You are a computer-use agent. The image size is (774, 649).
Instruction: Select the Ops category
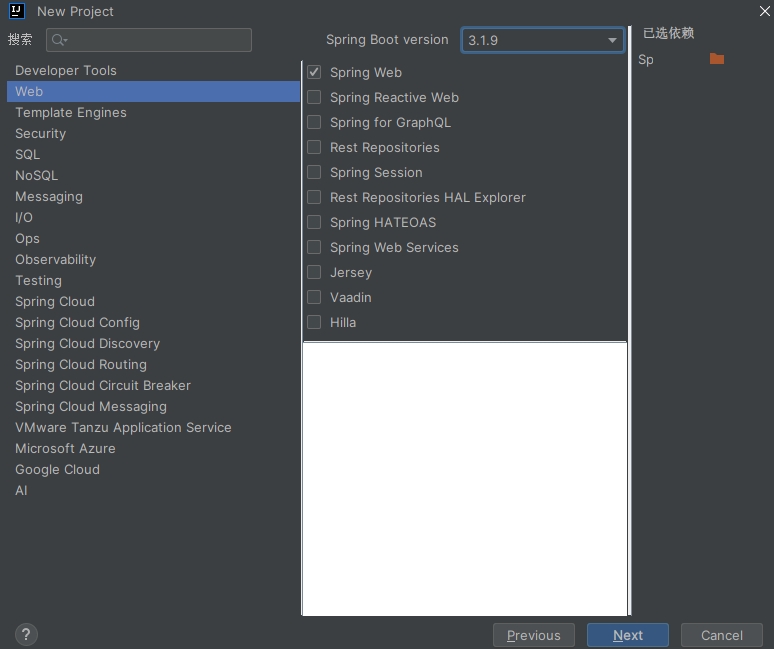(153, 238)
